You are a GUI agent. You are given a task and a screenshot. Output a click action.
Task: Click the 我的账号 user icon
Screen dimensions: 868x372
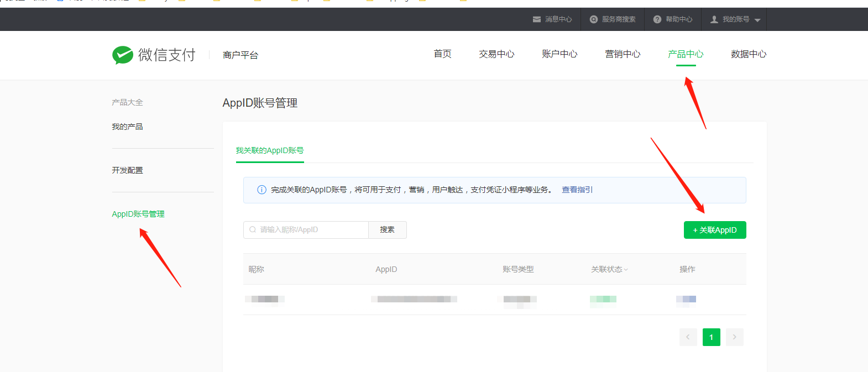pos(714,19)
